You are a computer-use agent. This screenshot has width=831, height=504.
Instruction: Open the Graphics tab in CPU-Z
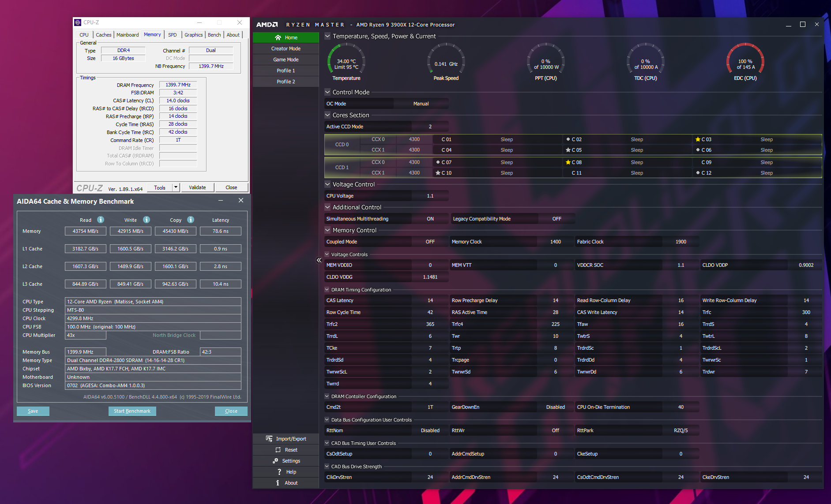click(x=194, y=35)
